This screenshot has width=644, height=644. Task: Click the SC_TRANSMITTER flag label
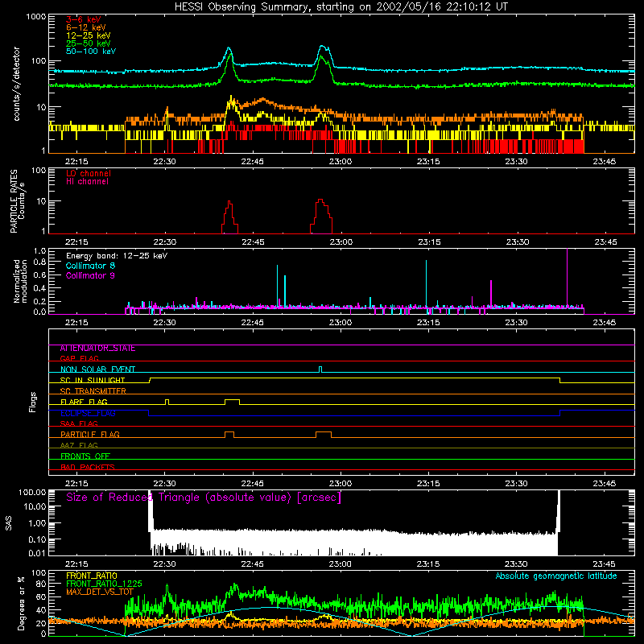click(x=93, y=391)
